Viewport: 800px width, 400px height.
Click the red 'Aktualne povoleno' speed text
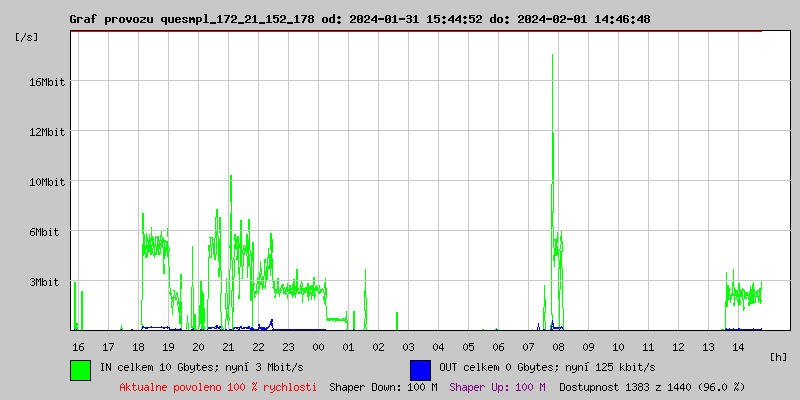click(218, 387)
